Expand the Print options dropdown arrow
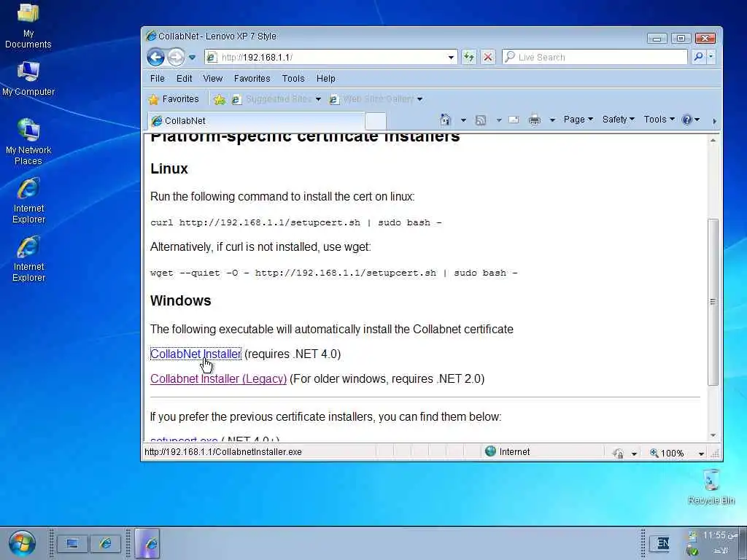Viewport: 747px width, 560px height. tap(552, 120)
